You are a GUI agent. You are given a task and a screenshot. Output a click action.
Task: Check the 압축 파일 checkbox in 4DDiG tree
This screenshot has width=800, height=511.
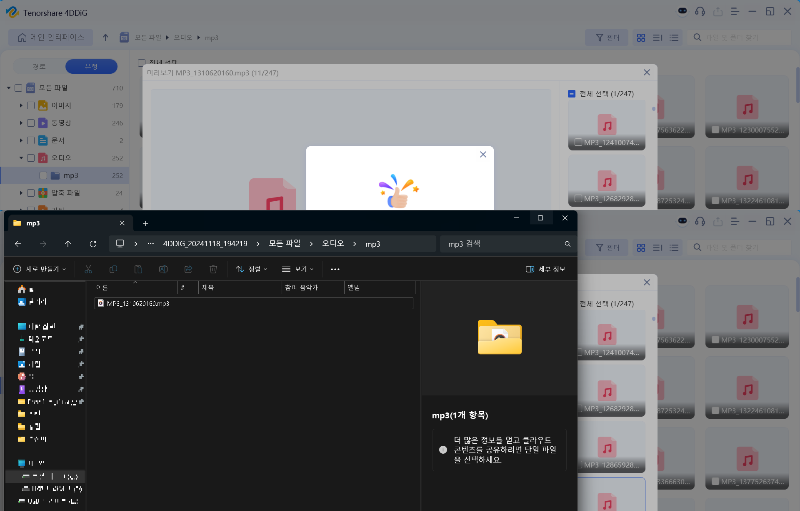pos(31,193)
